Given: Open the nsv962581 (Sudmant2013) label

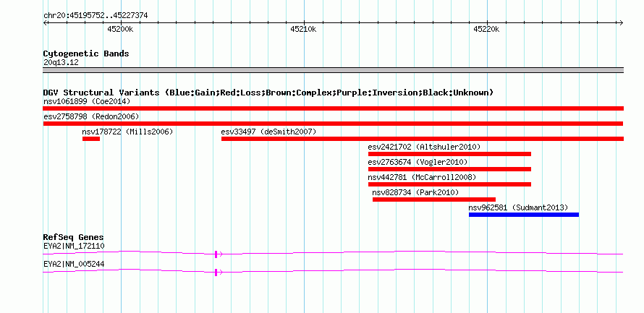Looking at the screenshot, I should (x=518, y=207).
